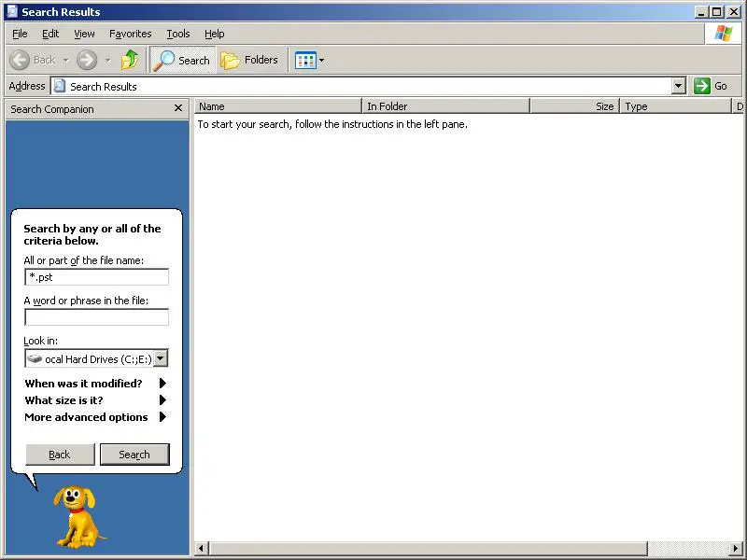
Task: Click the Search Results title bar icon
Action: 12,11
